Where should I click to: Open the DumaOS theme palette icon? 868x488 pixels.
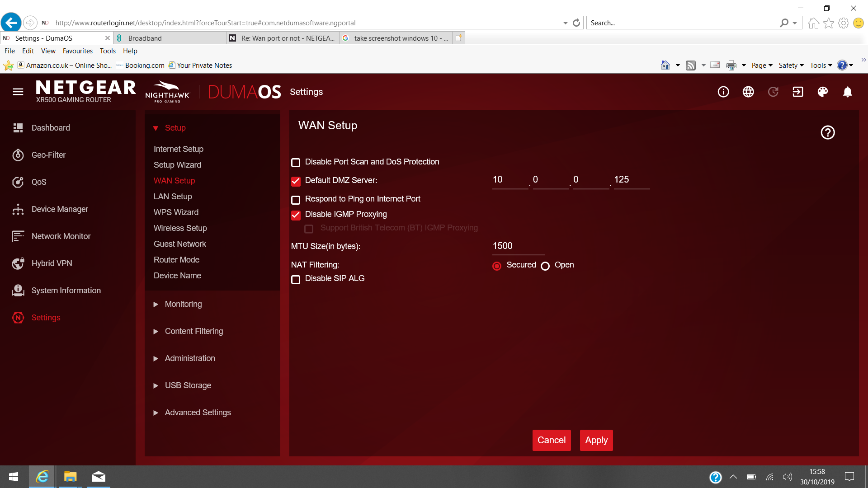822,92
